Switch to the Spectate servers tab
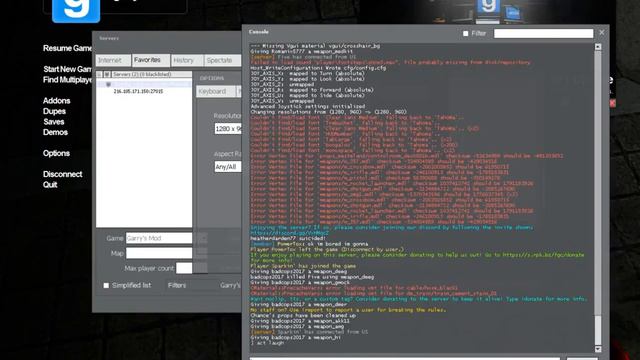 [x=222, y=60]
